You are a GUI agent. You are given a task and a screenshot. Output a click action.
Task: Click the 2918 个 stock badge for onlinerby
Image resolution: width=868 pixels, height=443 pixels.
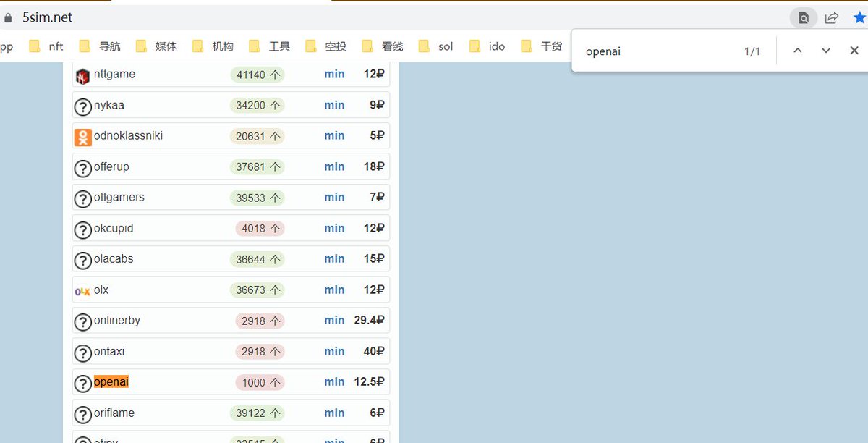[260, 321]
